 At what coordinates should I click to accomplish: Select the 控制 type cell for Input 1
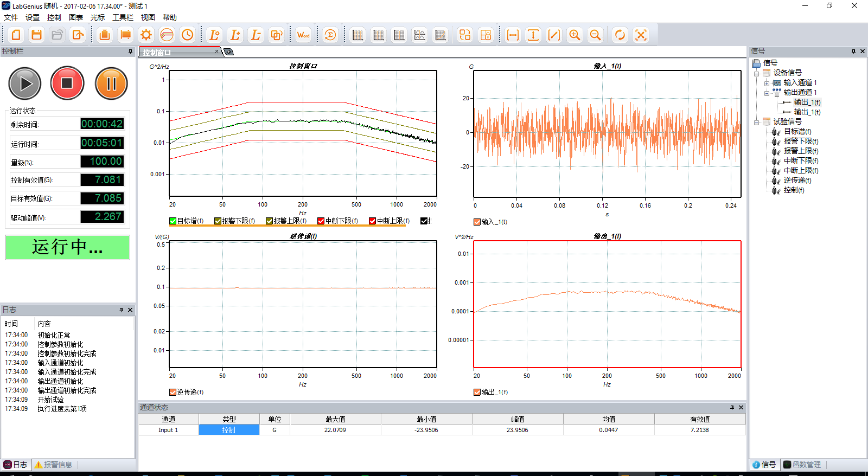point(229,430)
